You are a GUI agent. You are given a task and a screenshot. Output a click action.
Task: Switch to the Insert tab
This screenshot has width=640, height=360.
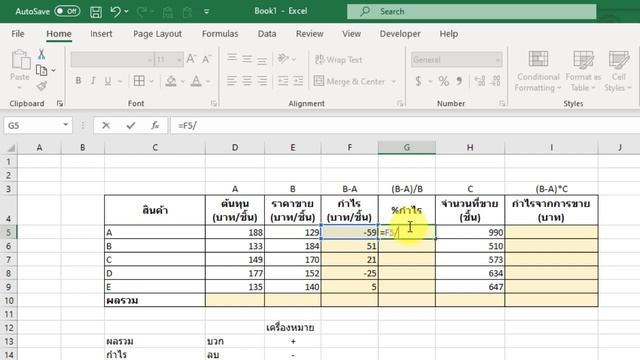(x=101, y=34)
